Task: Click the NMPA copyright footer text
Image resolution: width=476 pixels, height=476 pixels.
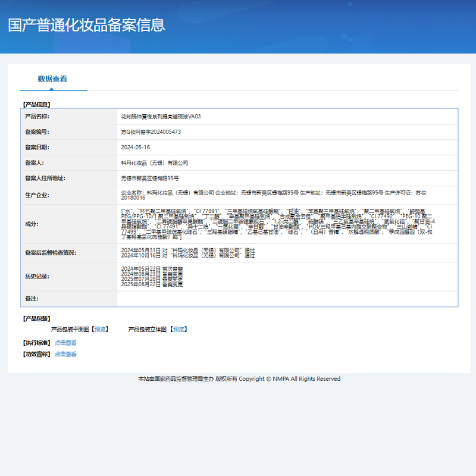Action: 239,379
